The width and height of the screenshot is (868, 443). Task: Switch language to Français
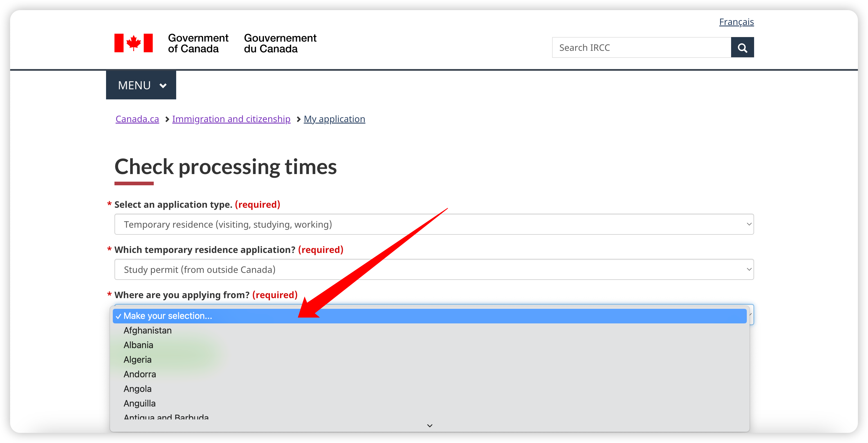click(x=736, y=22)
